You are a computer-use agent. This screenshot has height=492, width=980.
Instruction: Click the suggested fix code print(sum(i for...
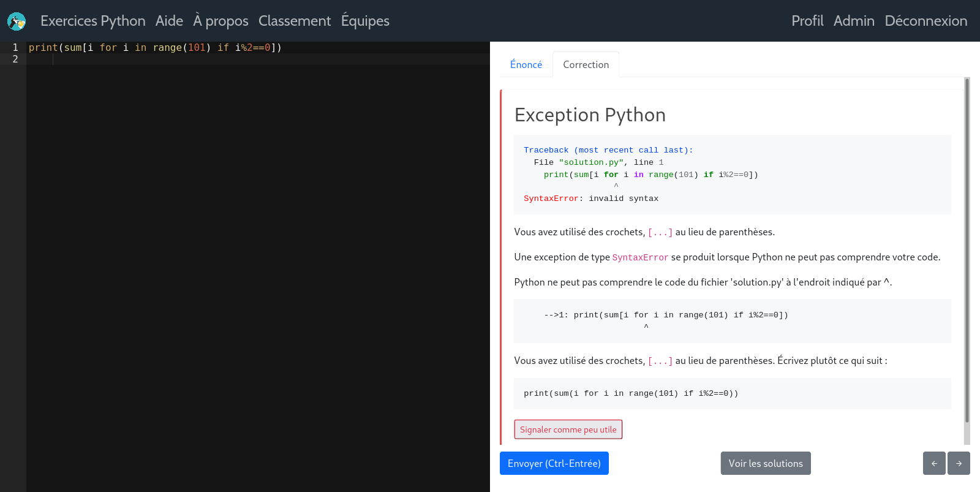[x=631, y=393]
